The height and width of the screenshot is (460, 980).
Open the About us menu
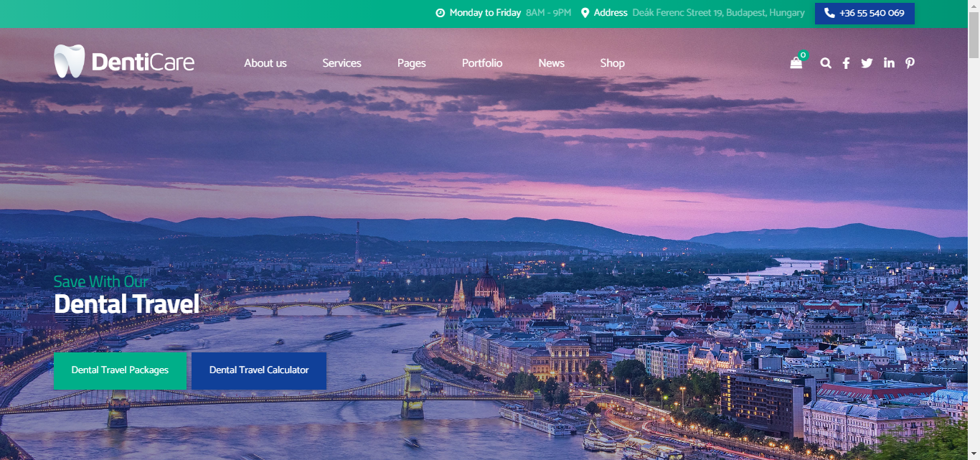coord(265,63)
